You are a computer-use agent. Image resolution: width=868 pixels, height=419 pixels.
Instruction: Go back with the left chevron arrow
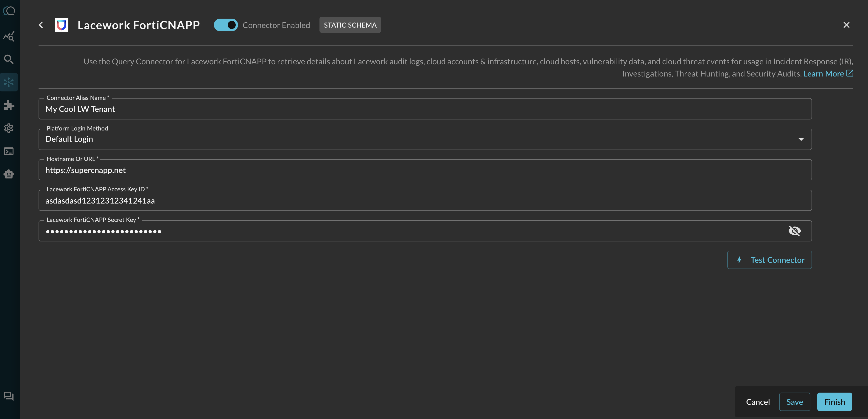pyautogui.click(x=41, y=25)
